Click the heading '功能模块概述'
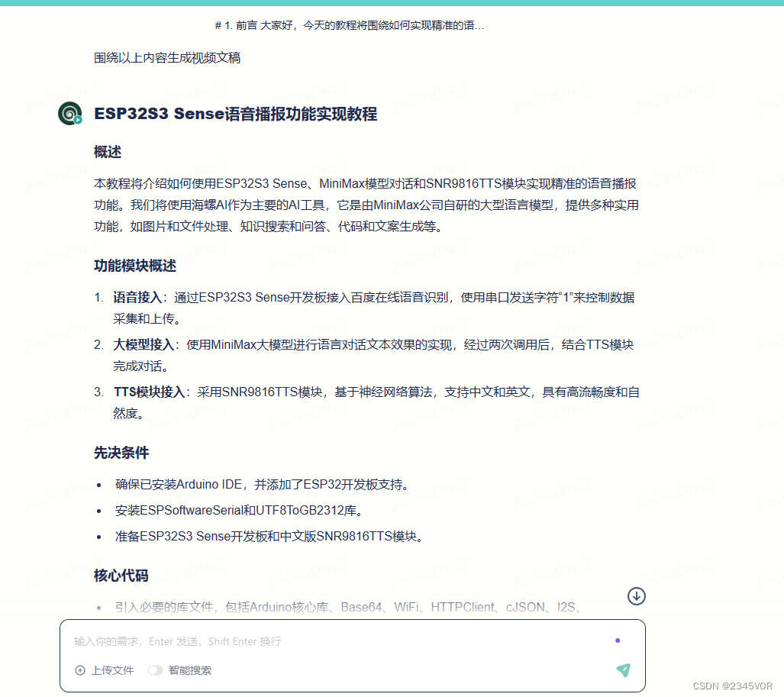This screenshot has height=697, width=784. point(135,266)
